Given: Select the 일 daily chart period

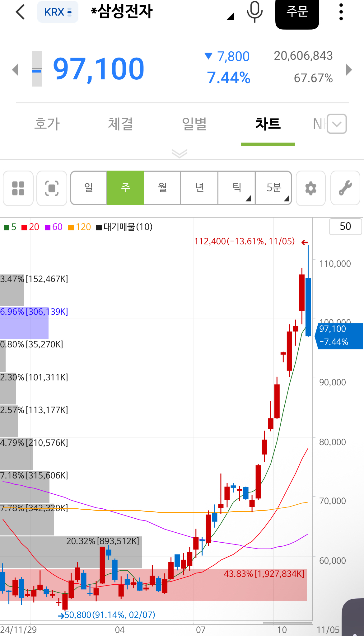Looking at the screenshot, I should 89,188.
